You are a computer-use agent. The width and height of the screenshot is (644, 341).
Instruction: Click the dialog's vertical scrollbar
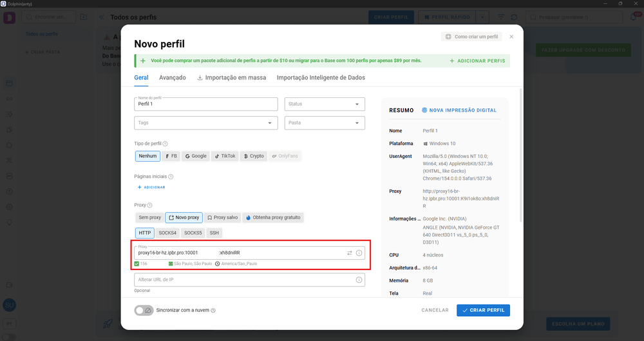click(521, 155)
